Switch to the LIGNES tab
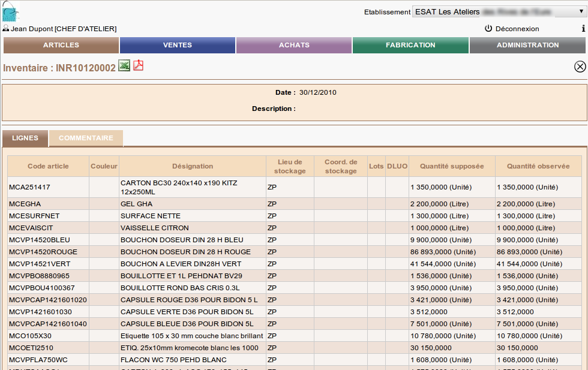 (x=25, y=138)
